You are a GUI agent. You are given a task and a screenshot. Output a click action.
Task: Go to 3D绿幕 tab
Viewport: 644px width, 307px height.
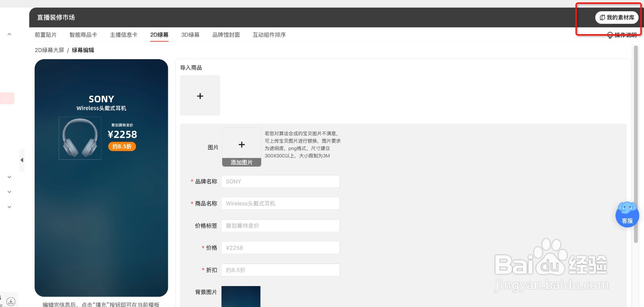point(190,35)
